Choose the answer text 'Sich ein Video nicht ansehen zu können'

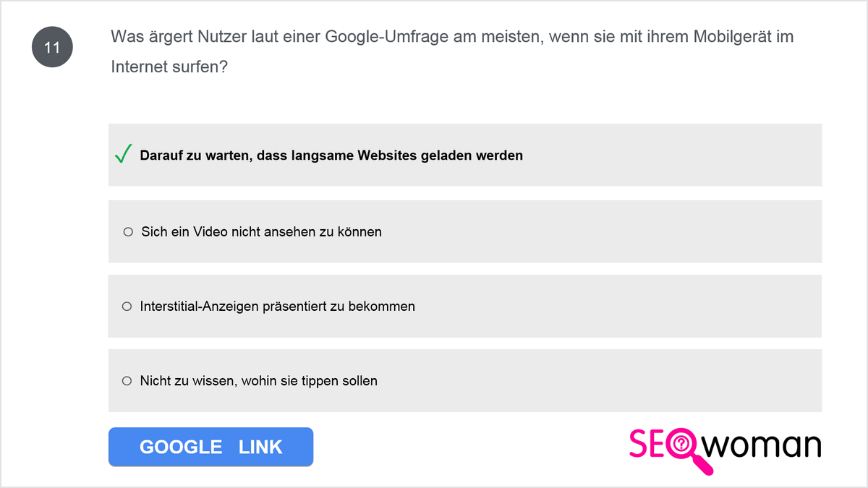point(261,232)
